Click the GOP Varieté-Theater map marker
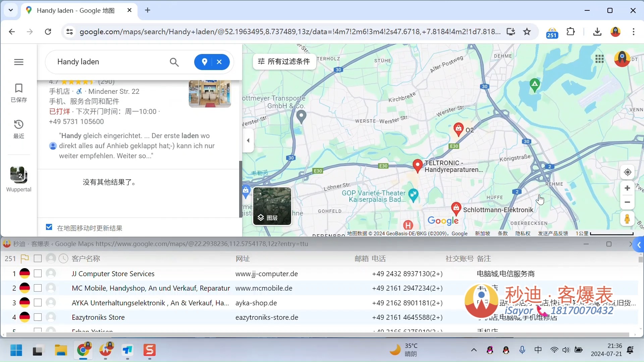This screenshot has height=362, width=644. click(414, 195)
